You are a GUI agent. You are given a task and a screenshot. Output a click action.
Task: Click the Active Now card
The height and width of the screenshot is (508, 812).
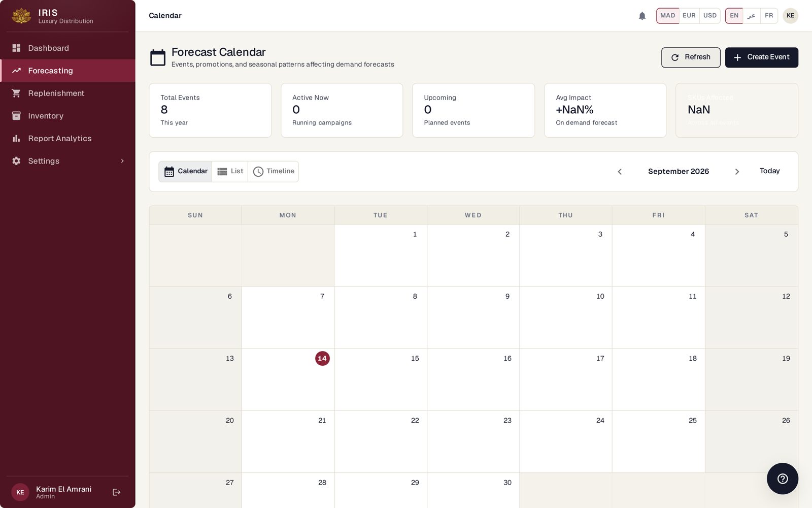(342, 110)
